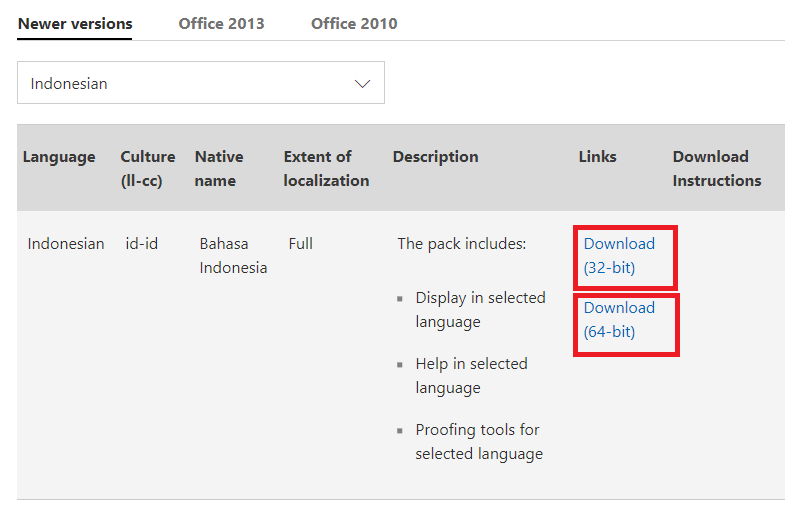The width and height of the screenshot is (799, 521).
Task: Select the Native name column header
Action: click(219, 168)
